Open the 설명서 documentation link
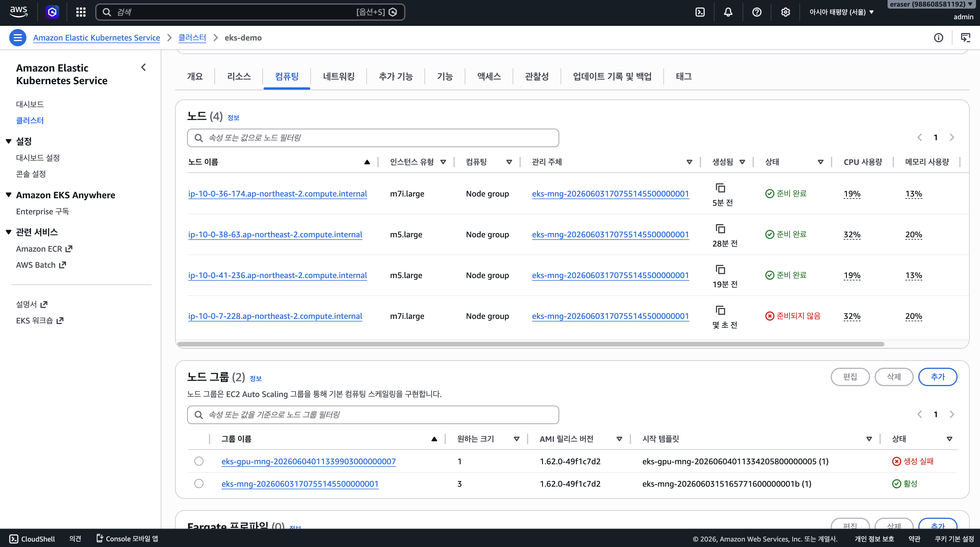The width and height of the screenshot is (980, 547). pyautogui.click(x=32, y=304)
